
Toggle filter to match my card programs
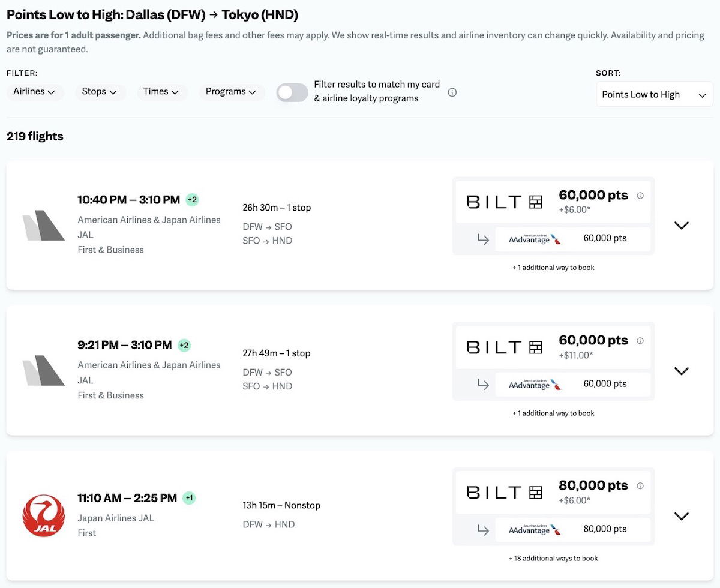tap(292, 92)
